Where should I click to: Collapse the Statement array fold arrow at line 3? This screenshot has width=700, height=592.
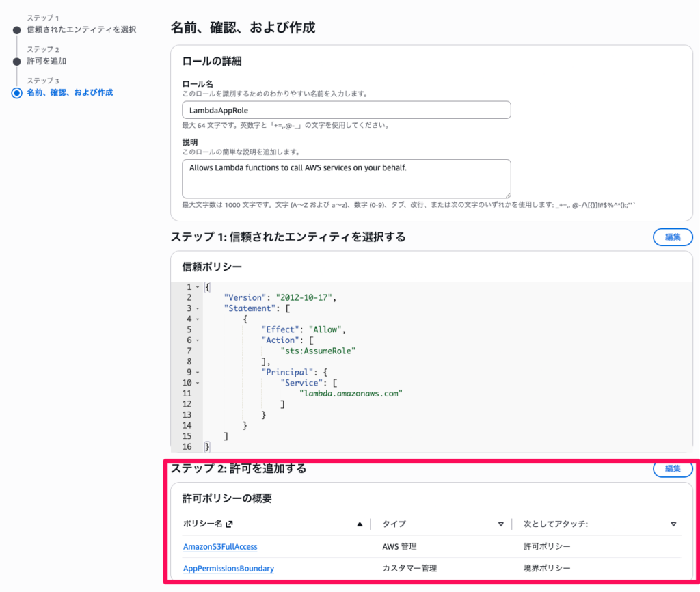point(198,308)
